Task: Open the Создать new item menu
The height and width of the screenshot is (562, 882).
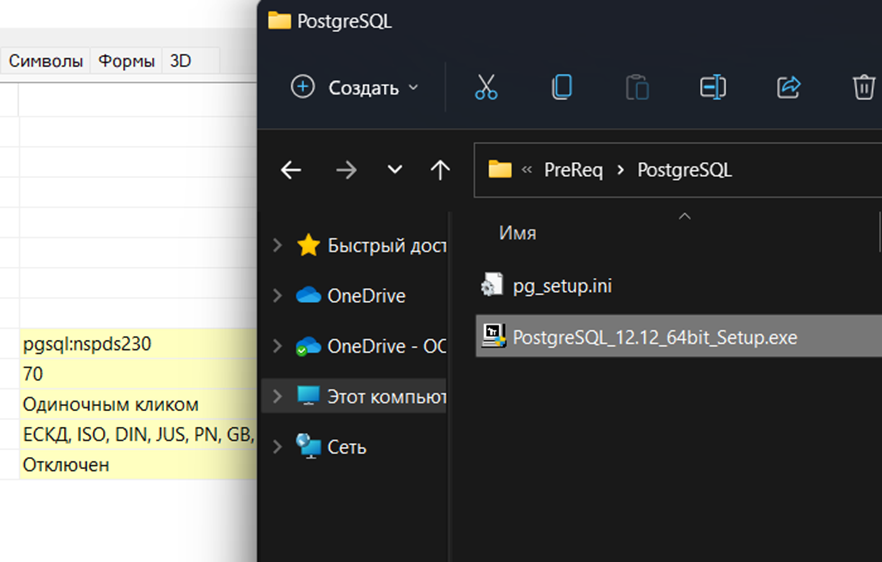Action: [x=354, y=87]
